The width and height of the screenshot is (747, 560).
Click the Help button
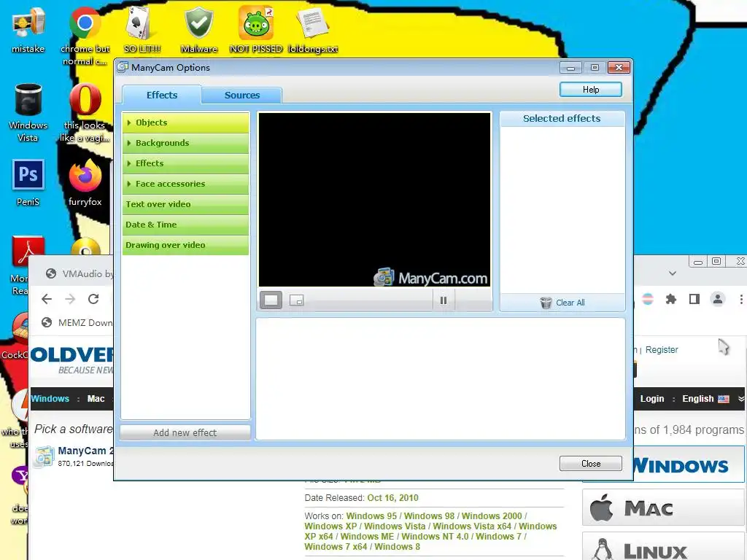tap(591, 90)
